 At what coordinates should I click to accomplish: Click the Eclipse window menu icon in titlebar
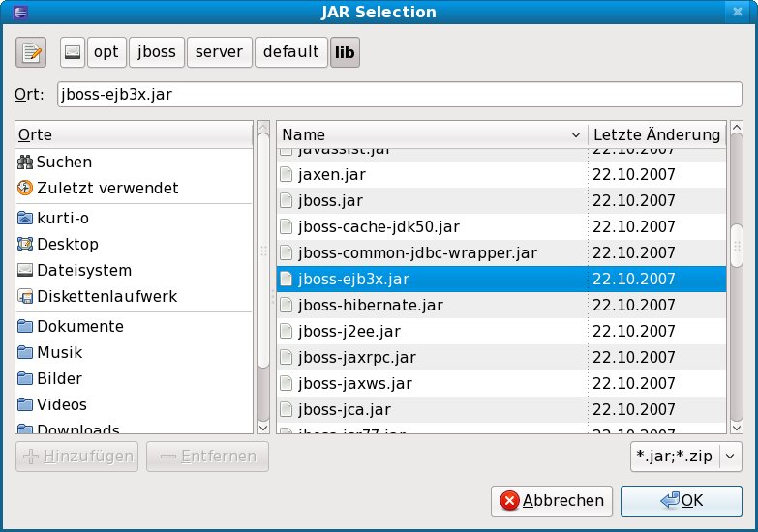pyautogui.click(x=19, y=11)
